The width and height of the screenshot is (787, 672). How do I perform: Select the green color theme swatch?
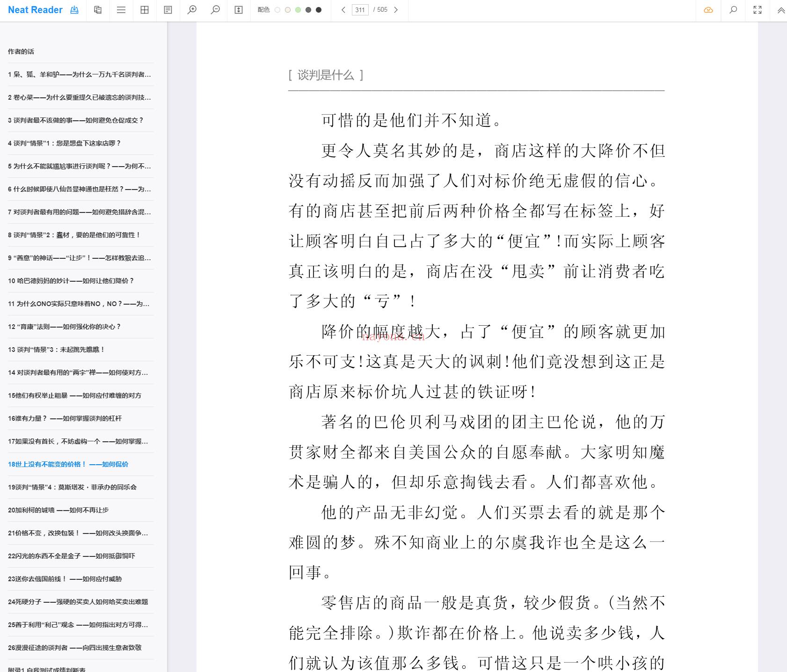pos(298,10)
